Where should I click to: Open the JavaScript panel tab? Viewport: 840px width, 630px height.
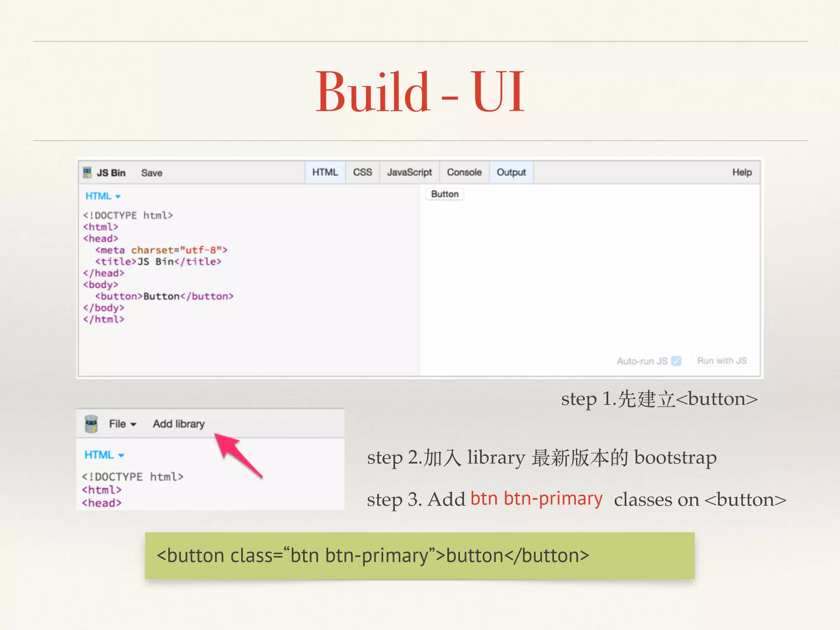(x=409, y=172)
